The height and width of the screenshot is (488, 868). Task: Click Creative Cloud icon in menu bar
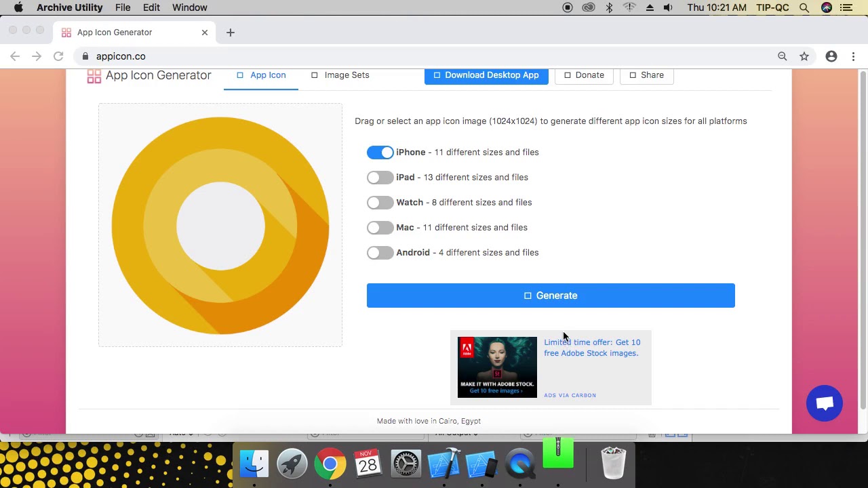589,7
